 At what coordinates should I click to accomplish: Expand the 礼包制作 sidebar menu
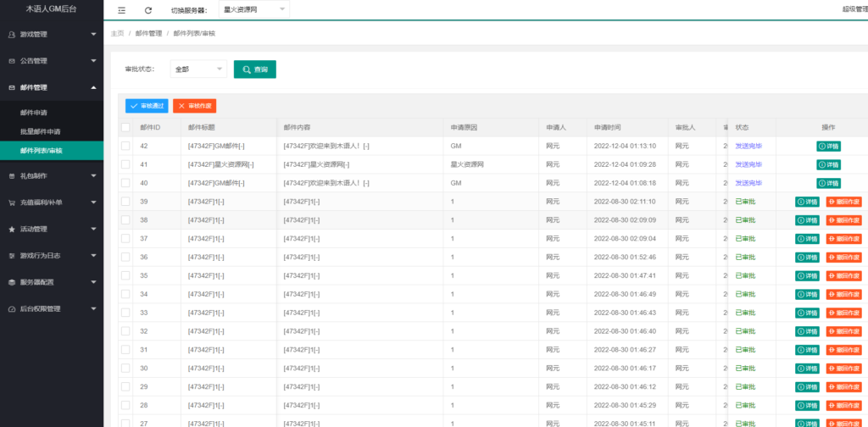(51, 176)
